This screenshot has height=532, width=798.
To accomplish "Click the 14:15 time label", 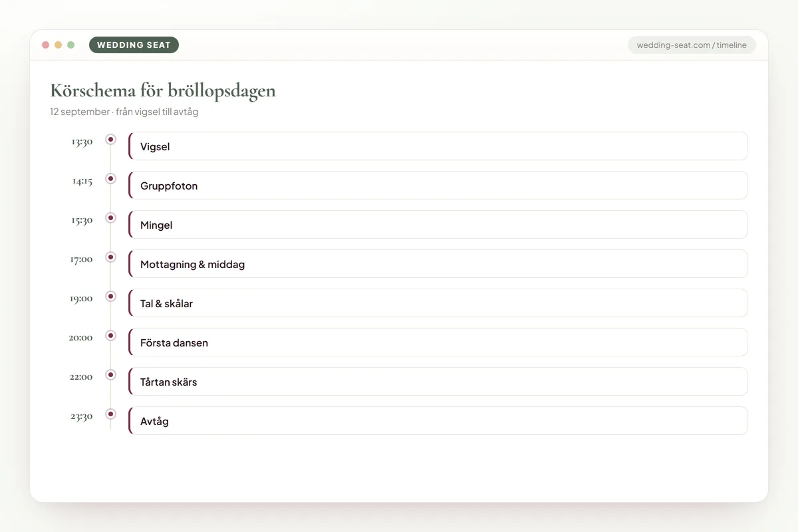I will click(82, 181).
